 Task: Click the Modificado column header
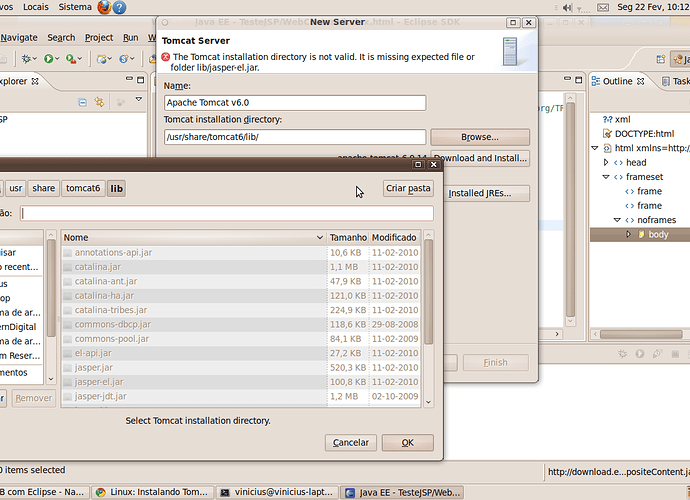pyautogui.click(x=394, y=238)
